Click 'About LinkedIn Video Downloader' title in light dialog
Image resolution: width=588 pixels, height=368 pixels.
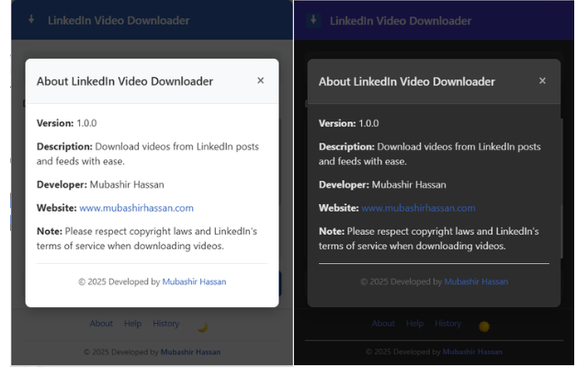click(125, 81)
